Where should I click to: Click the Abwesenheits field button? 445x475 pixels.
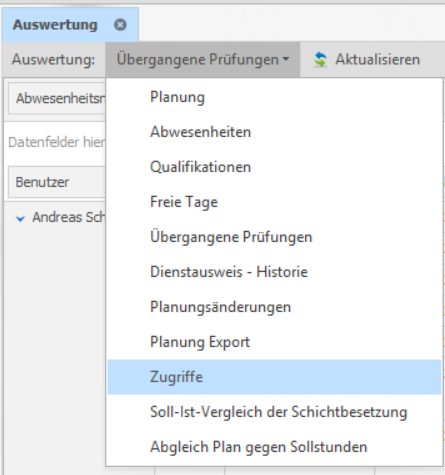coord(57,98)
